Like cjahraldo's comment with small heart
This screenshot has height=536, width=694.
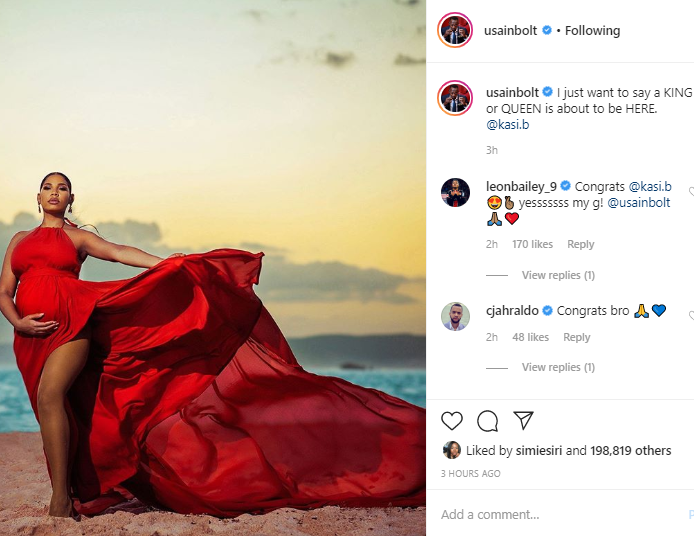(x=691, y=316)
